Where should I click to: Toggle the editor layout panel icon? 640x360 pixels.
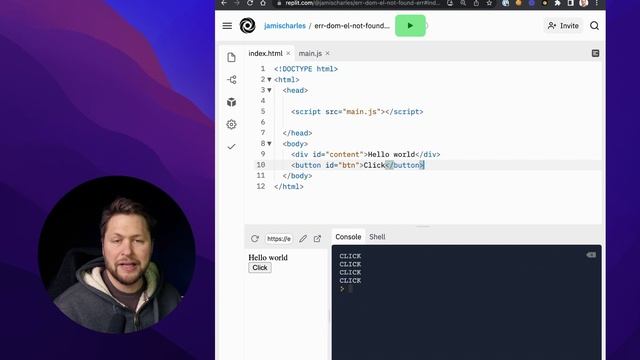596,53
